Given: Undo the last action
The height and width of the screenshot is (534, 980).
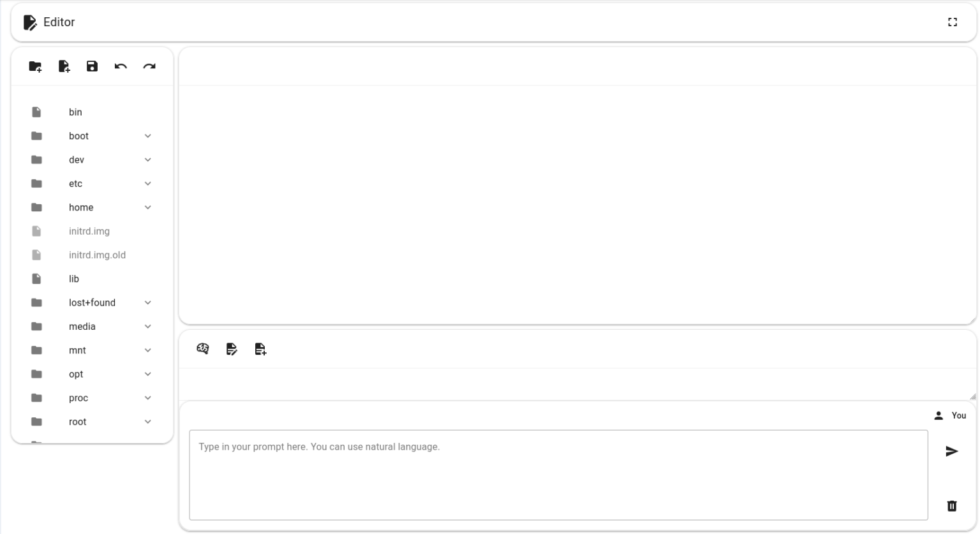Looking at the screenshot, I should (x=121, y=66).
